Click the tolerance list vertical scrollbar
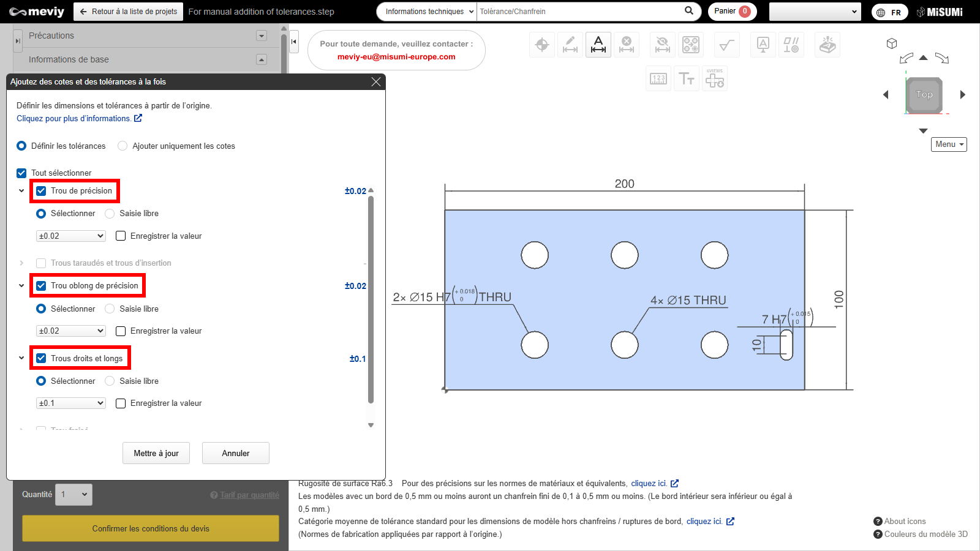Image resolution: width=980 pixels, height=551 pixels. pos(371,300)
